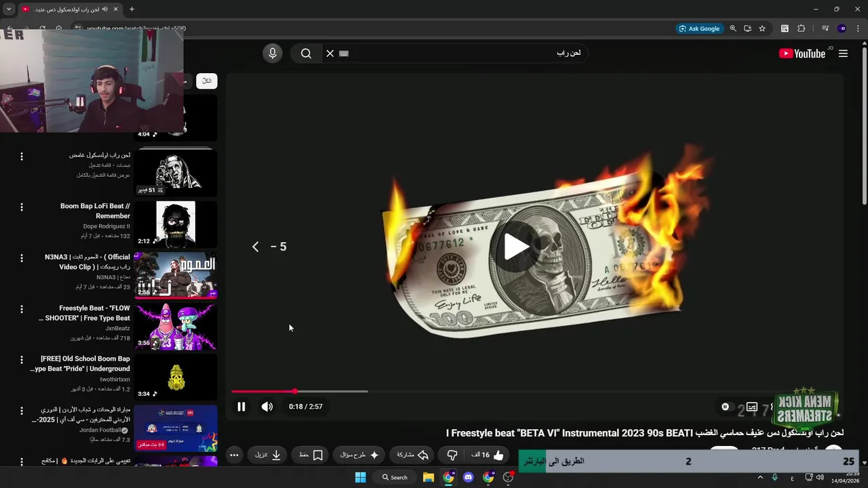Like the video with thumbs up
The height and width of the screenshot is (488, 868).
coord(488,455)
